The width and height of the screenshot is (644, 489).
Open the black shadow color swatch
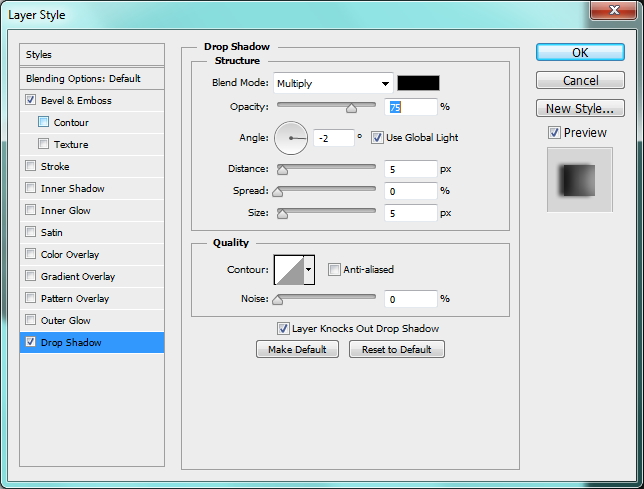click(418, 83)
